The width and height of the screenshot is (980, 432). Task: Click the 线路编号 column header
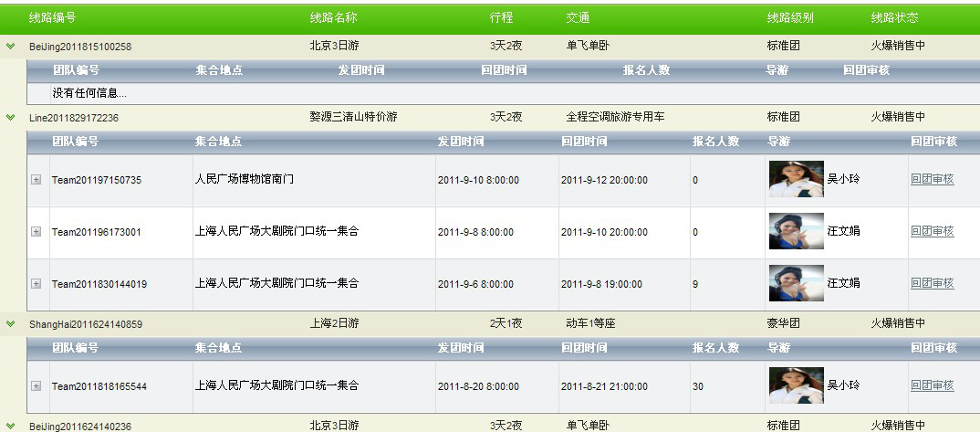53,17
